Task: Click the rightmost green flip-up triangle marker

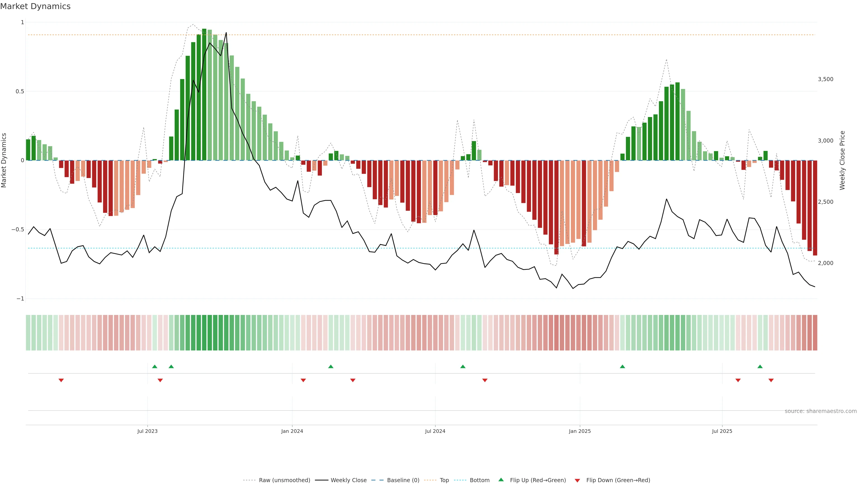Action: click(x=760, y=366)
